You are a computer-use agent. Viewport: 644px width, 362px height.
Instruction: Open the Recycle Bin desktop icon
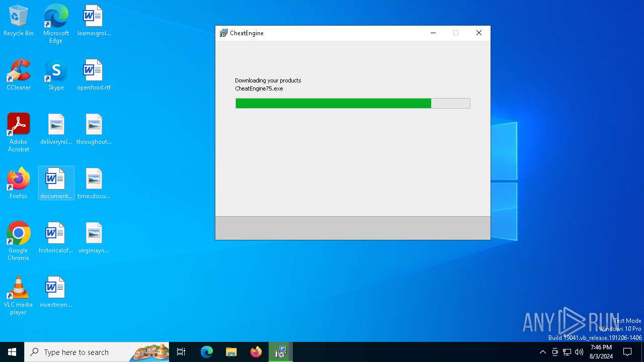tap(19, 21)
